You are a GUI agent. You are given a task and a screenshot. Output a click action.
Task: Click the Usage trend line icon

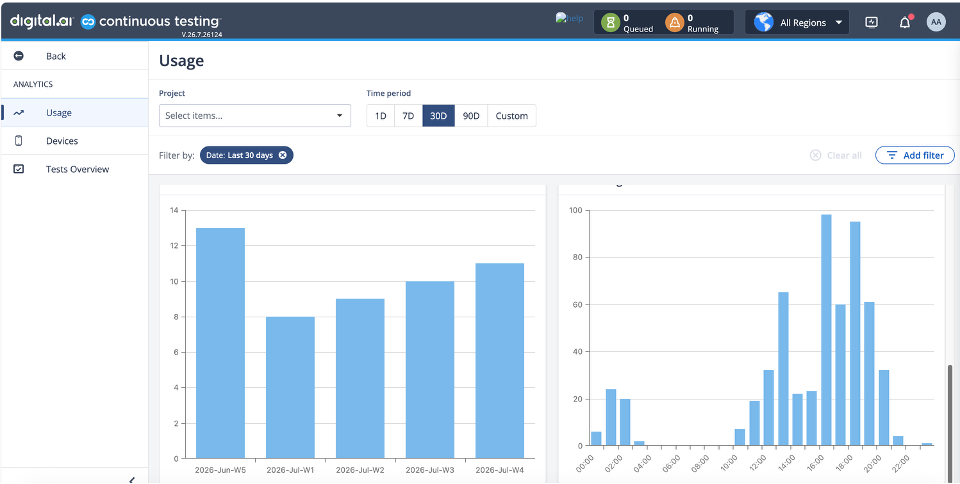[x=18, y=113]
